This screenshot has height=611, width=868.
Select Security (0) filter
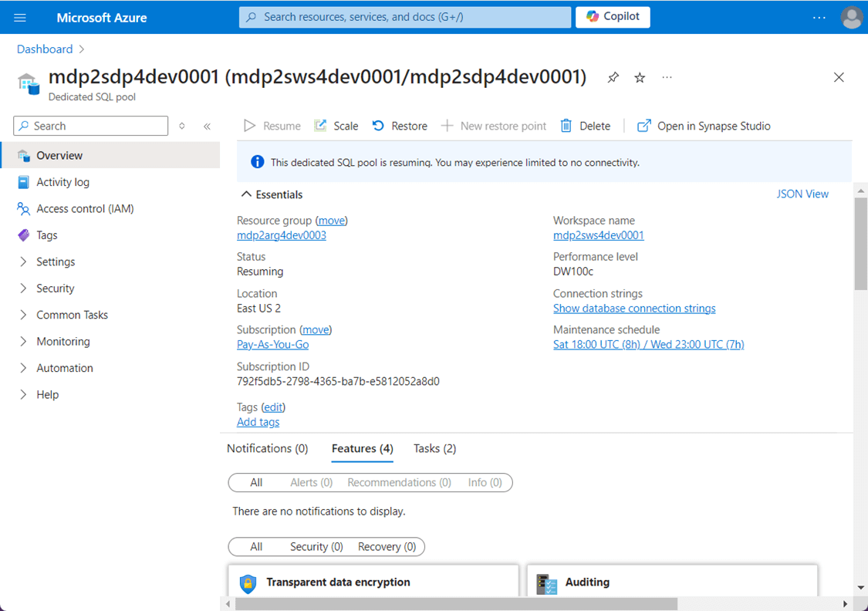(x=316, y=547)
